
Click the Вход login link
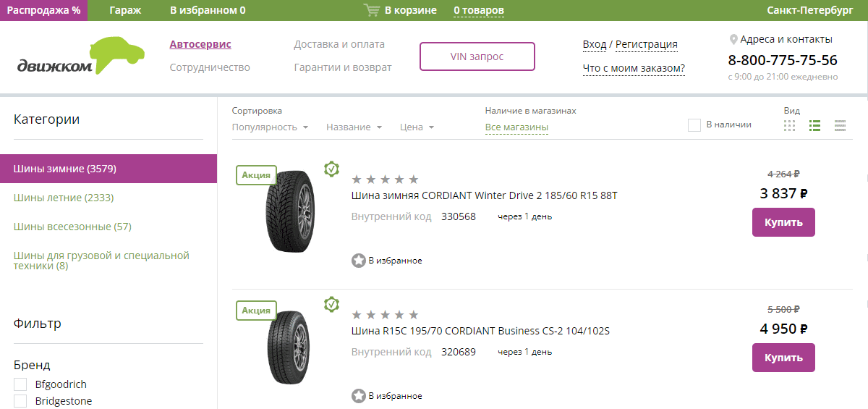(595, 44)
